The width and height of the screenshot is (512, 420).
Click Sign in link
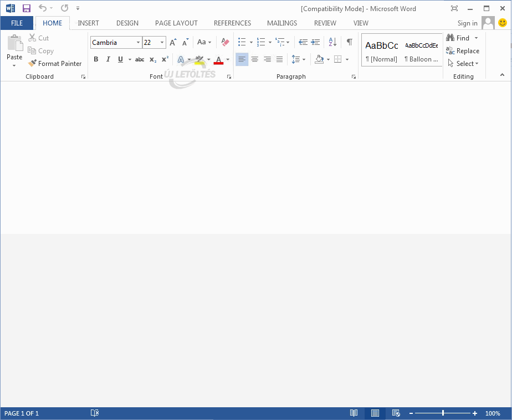pos(467,23)
